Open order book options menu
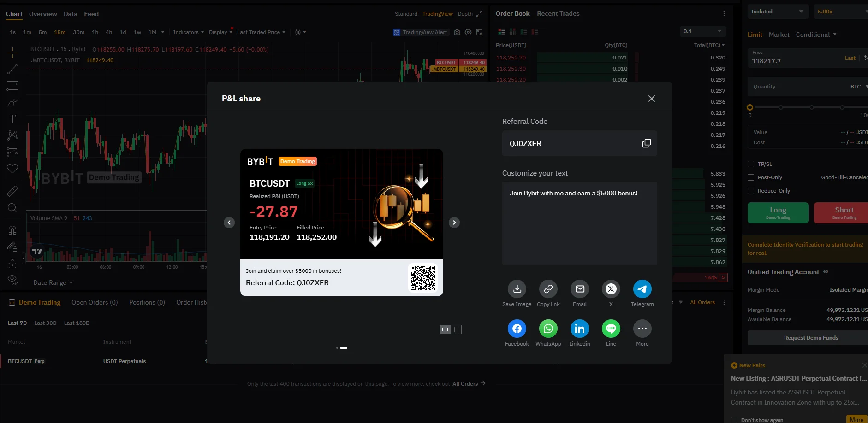Screen dimensions: 868x423 pyautogui.click(x=724, y=13)
